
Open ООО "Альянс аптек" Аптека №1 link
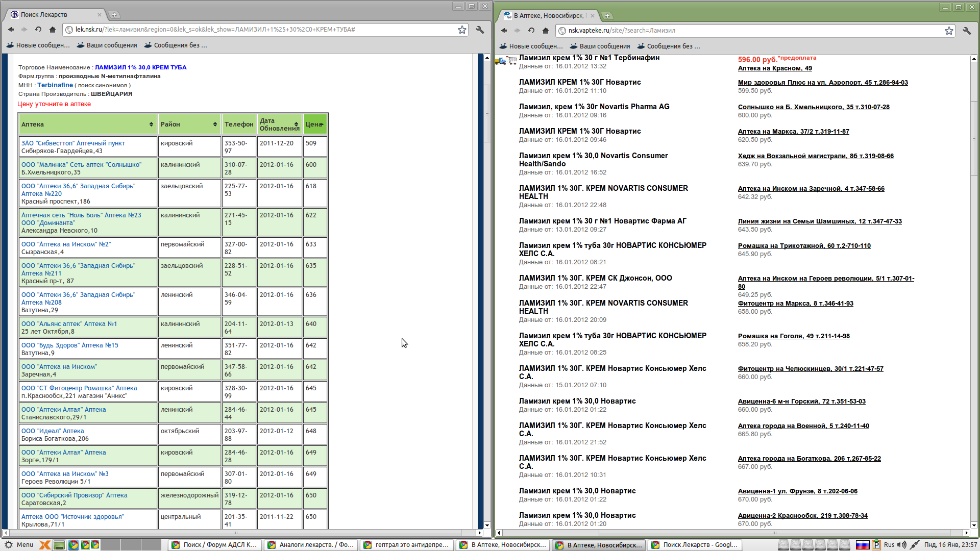(x=69, y=324)
